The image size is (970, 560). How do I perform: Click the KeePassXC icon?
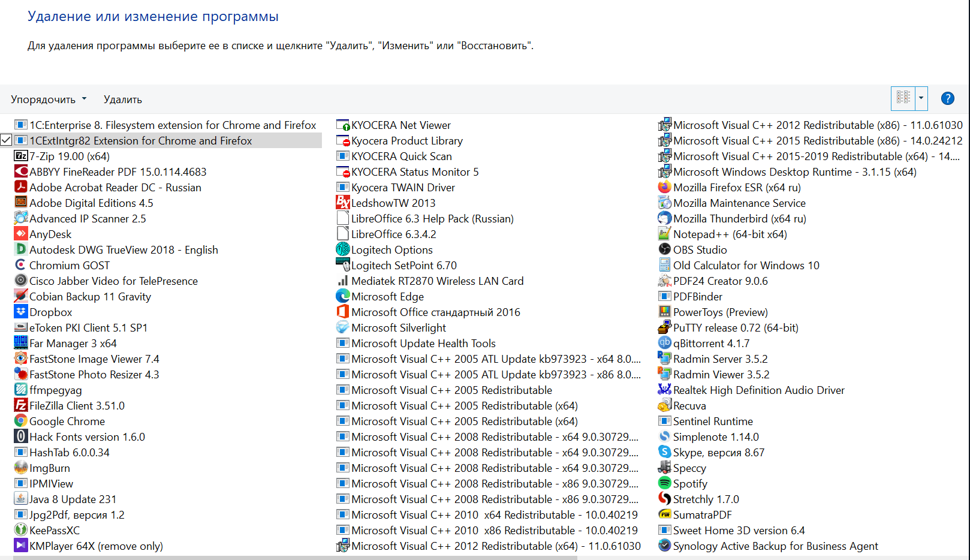[x=21, y=530]
